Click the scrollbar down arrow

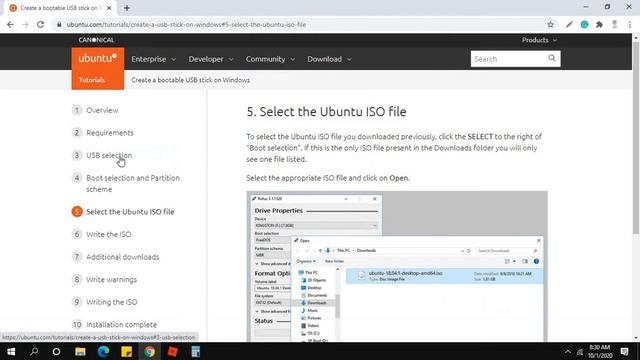point(636,338)
